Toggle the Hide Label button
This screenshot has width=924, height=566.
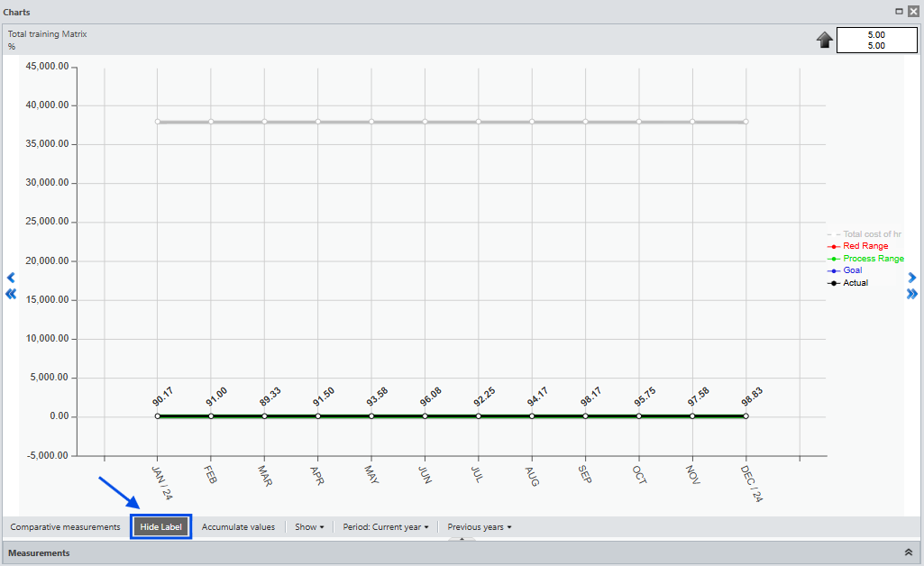point(160,527)
